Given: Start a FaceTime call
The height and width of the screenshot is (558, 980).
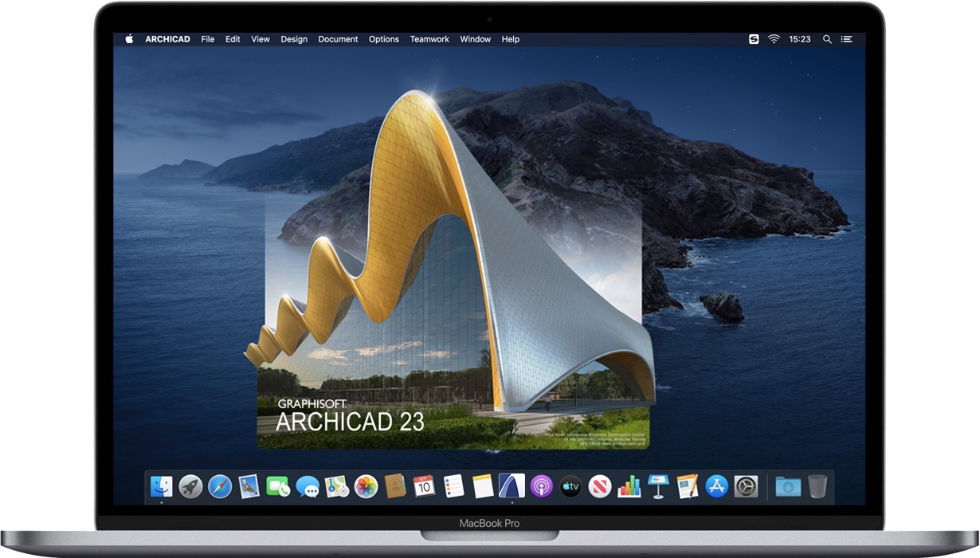Looking at the screenshot, I should coord(277,486).
